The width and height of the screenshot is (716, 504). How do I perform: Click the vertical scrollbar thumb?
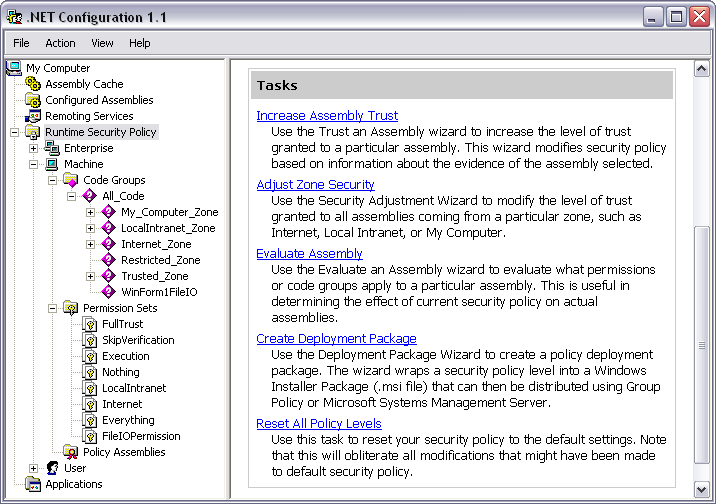pos(701,345)
